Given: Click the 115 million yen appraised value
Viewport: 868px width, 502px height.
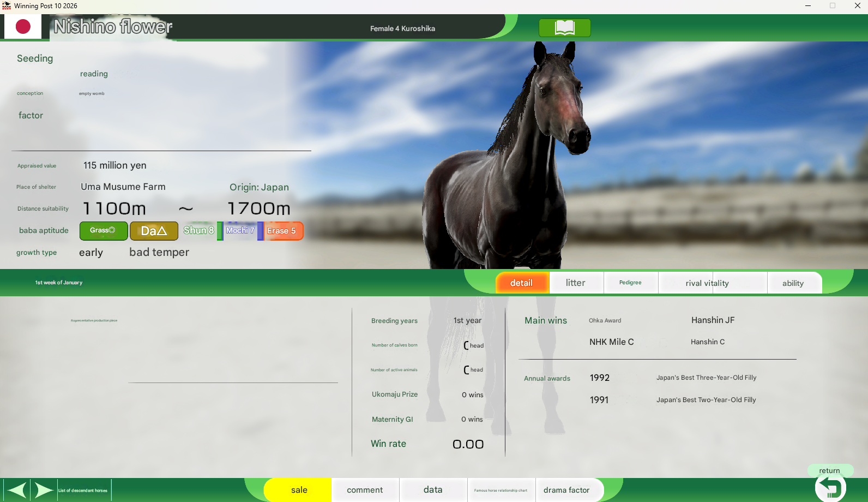Looking at the screenshot, I should [x=115, y=165].
